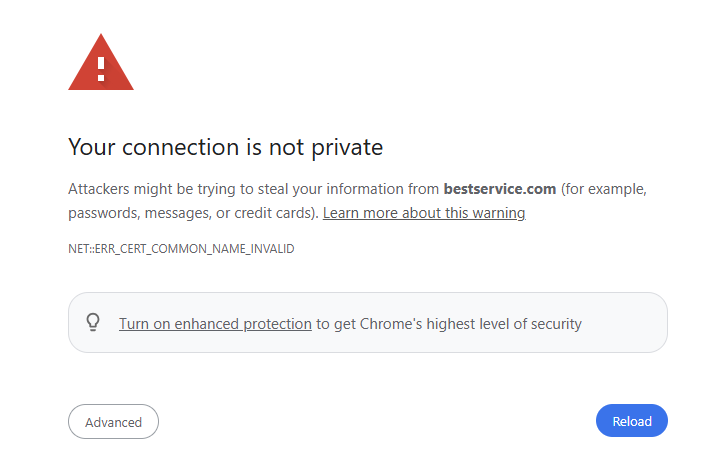Click the word 'connection' in the heading
The height and width of the screenshot is (468, 715).
point(181,147)
